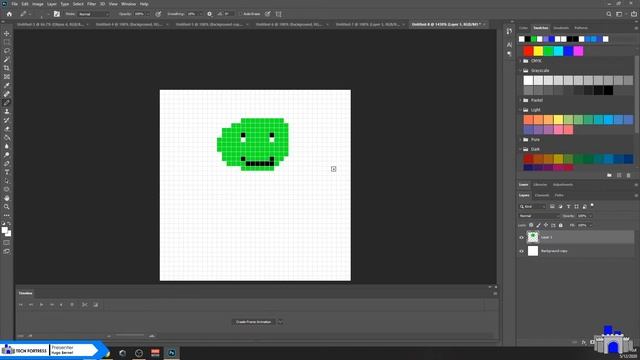Screen dimensions: 640x360
Task: Expand the Pastel swatch group
Action: point(521,100)
